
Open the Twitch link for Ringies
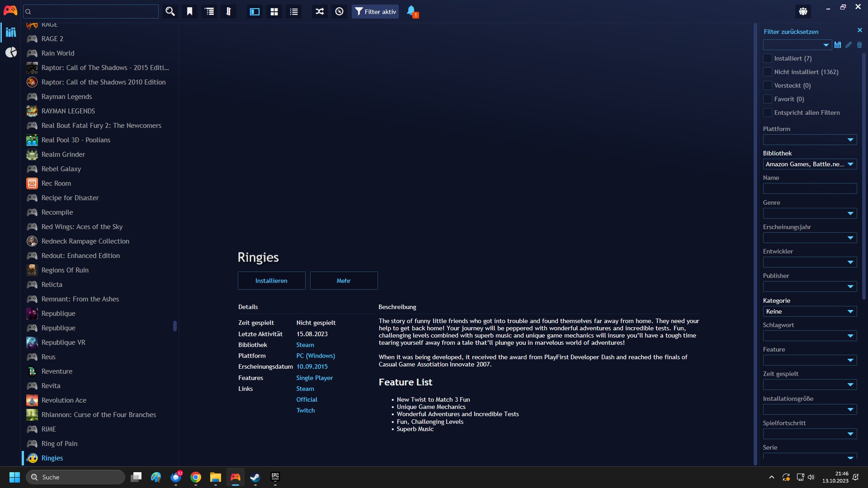305,410
